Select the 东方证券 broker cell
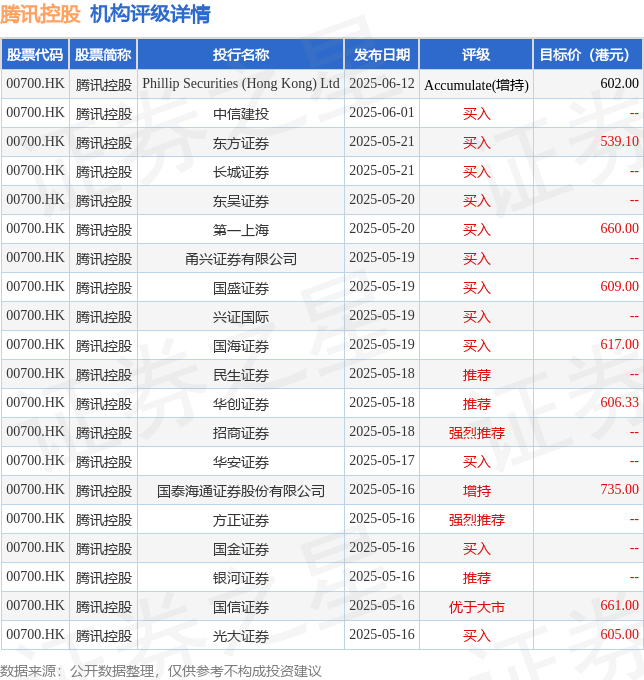The width and height of the screenshot is (644, 680). [241, 143]
